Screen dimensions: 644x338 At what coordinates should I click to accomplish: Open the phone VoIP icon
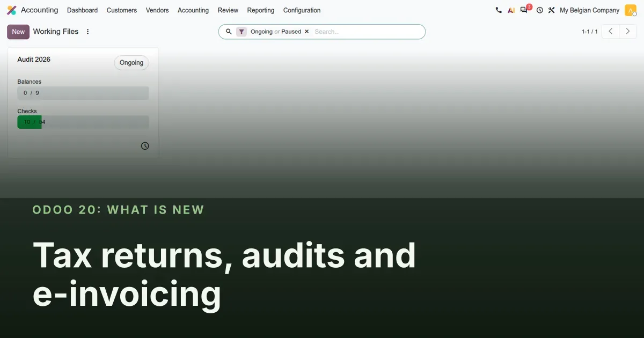click(499, 10)
